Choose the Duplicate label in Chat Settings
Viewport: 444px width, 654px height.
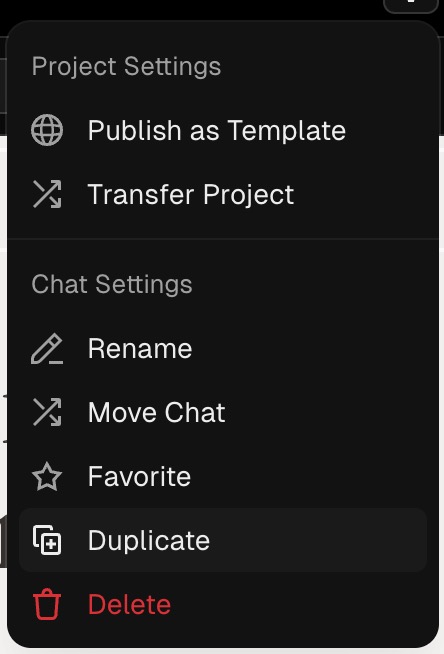click(x=149, y=540)
